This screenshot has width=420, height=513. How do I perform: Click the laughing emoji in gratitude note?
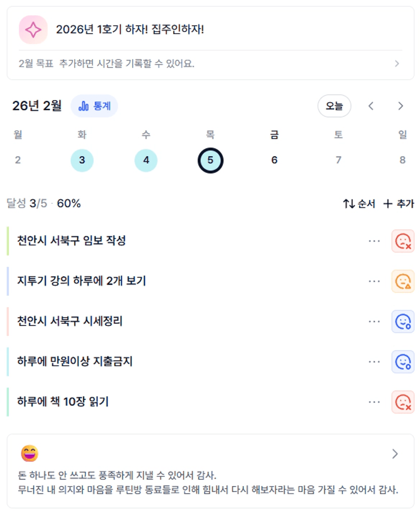click(29, 453)
